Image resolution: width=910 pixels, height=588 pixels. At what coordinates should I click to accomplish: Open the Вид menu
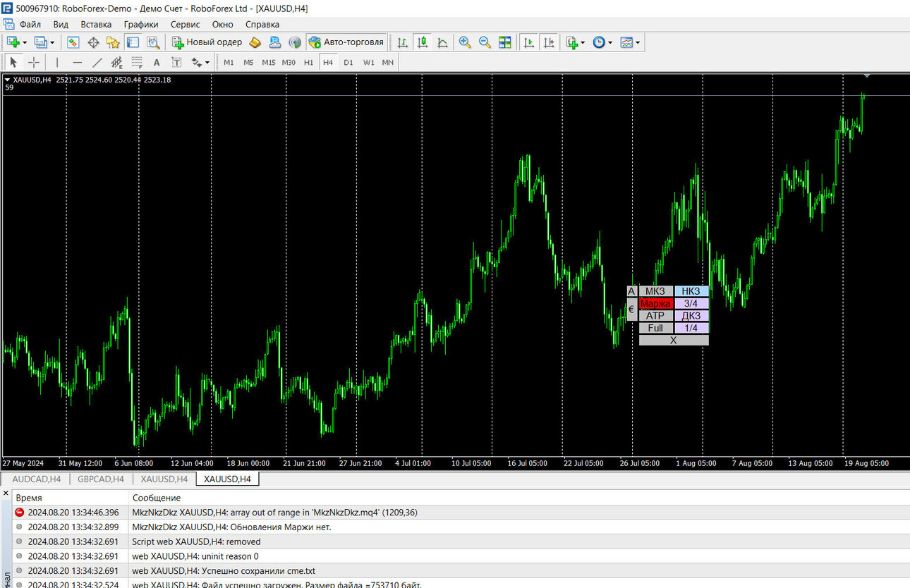(61, 24)
